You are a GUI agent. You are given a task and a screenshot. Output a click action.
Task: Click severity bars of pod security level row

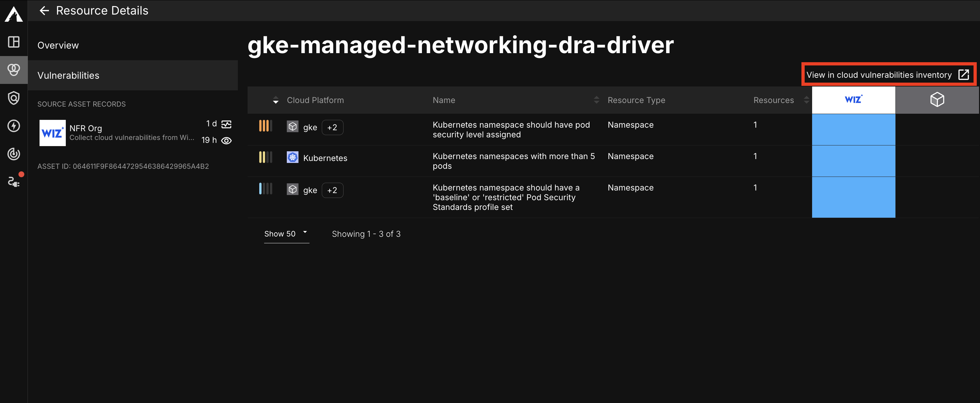pos(265,126)
